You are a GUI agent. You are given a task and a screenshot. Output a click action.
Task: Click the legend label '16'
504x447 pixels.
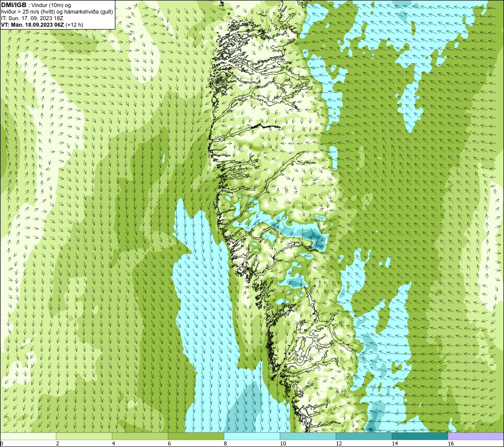451,444
